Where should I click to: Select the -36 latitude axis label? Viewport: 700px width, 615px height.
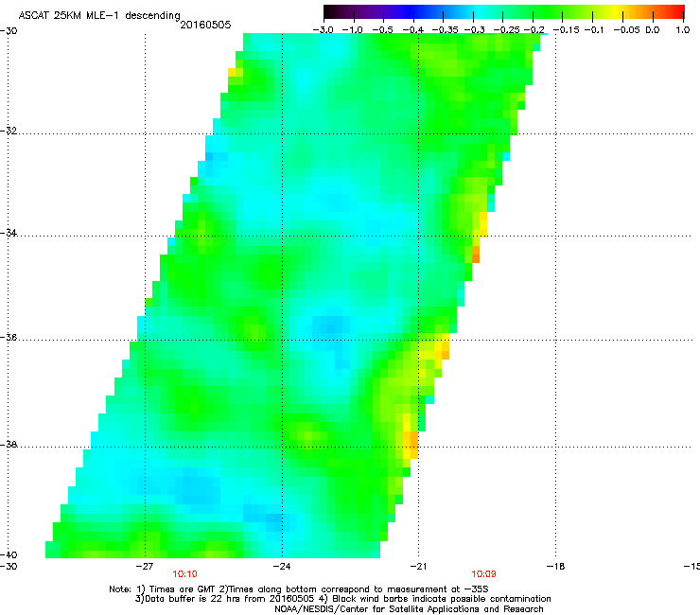click(9, 338)
